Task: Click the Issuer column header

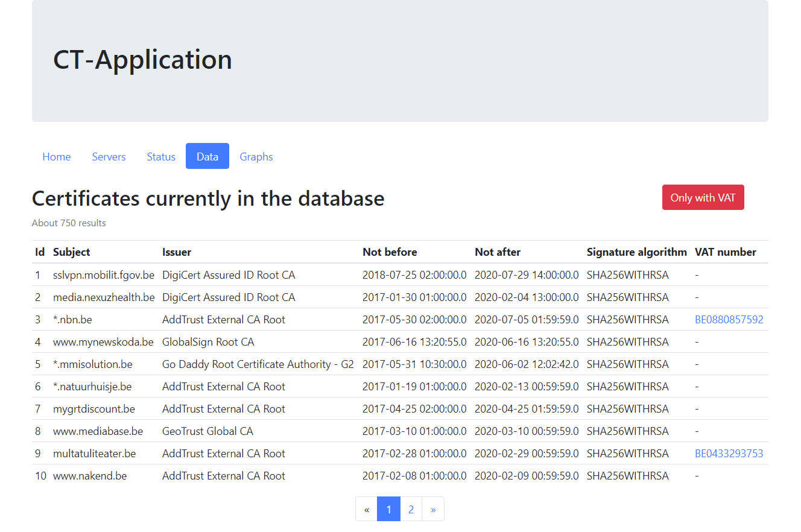Action: (x=177, y=252)
